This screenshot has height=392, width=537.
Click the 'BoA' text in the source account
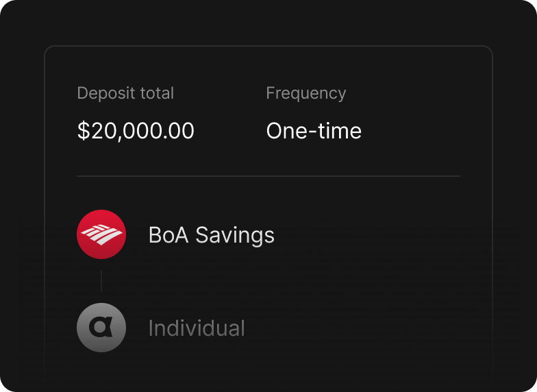pyautogui.click(x=168, y=235)
